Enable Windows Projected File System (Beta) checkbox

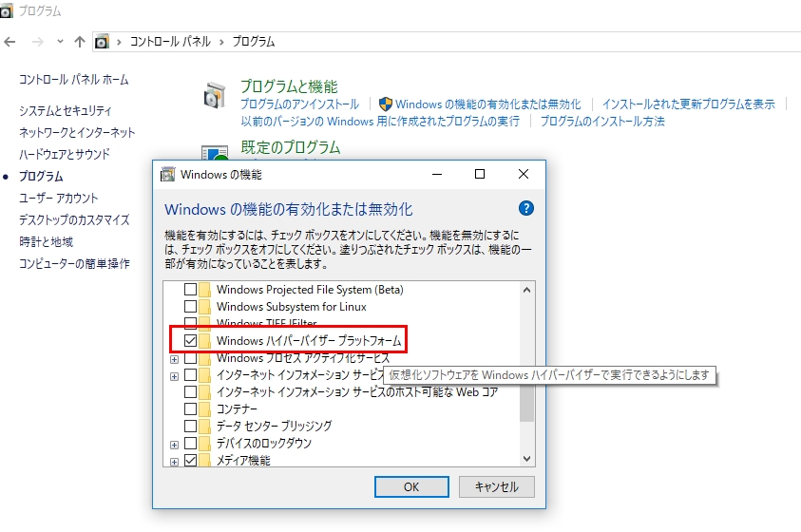190,290
